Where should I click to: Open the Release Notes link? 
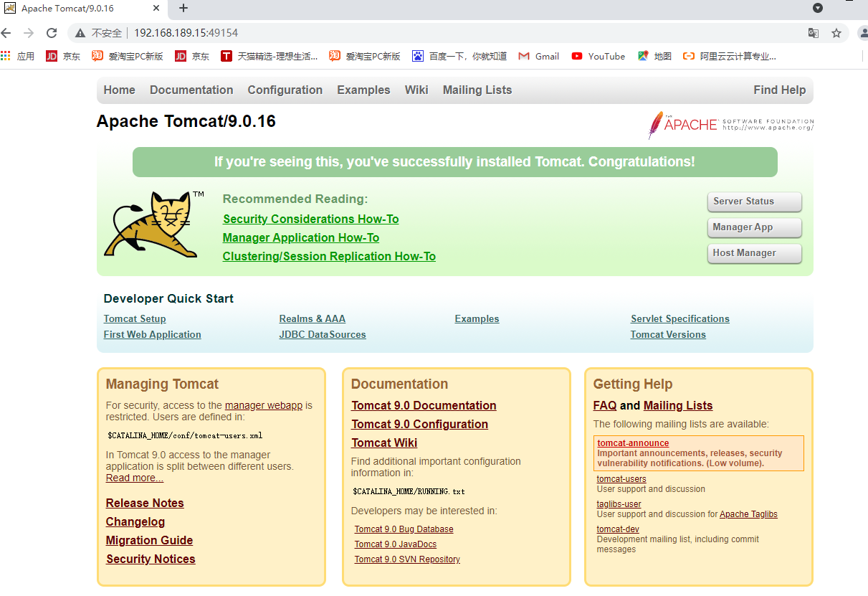point(145,503)
